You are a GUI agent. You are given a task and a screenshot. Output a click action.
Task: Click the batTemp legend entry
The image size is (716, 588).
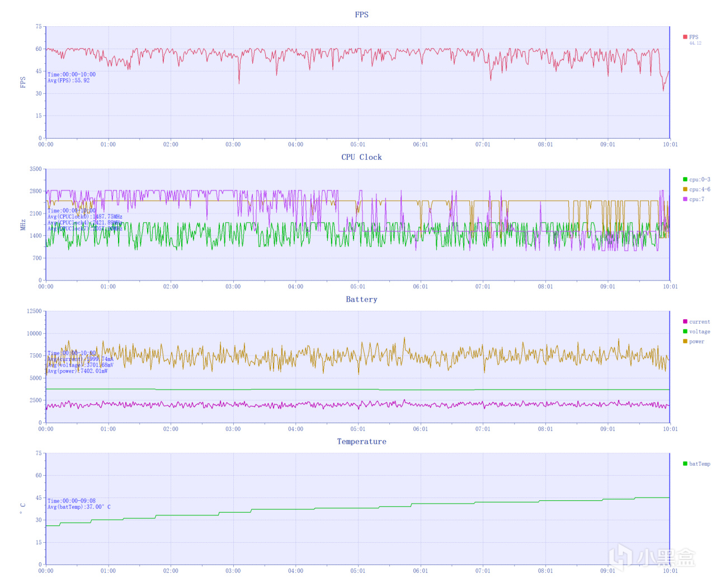click(x=696, y=463)
